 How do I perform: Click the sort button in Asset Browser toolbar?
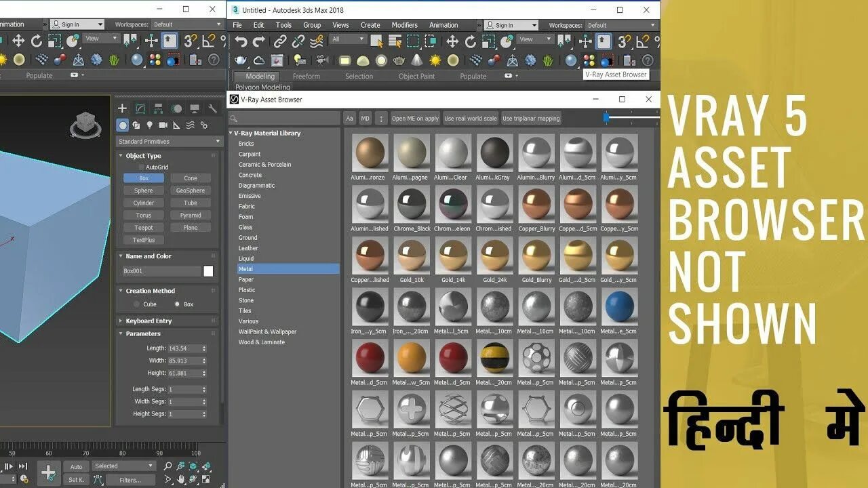pyautogui.click(x=381, y=119)
